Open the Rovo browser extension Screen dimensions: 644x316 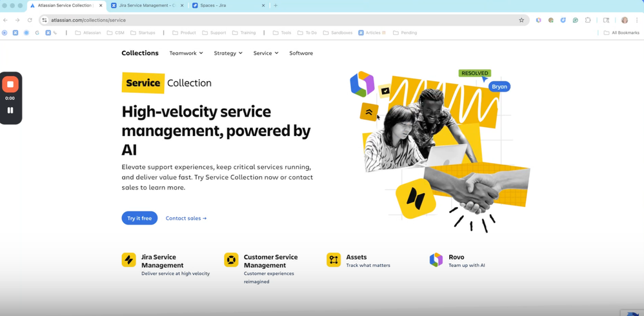pos(538,20)
